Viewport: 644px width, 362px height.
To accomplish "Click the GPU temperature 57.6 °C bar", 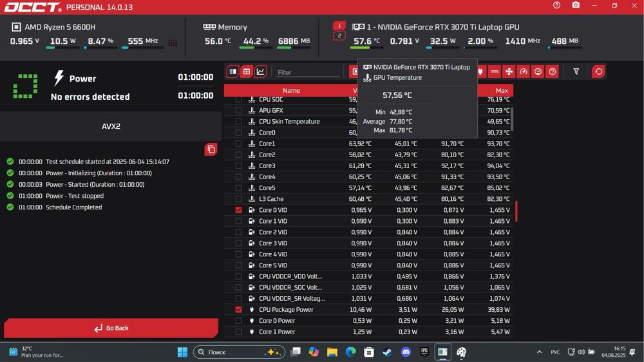I will (x=366, y=48).
